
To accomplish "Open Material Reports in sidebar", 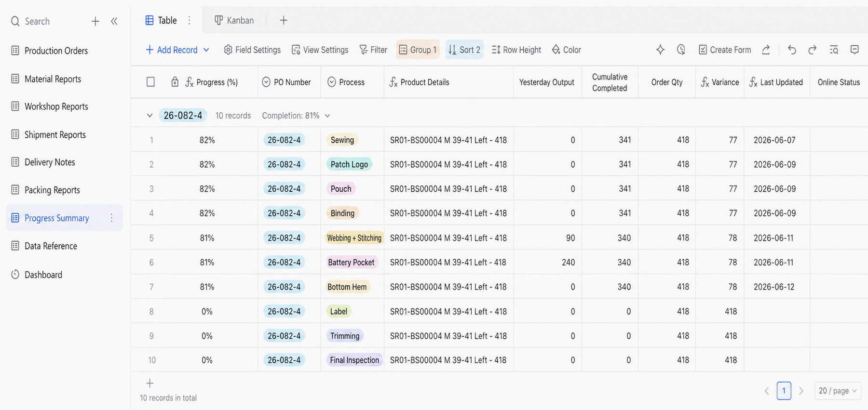I will (53, 79).
